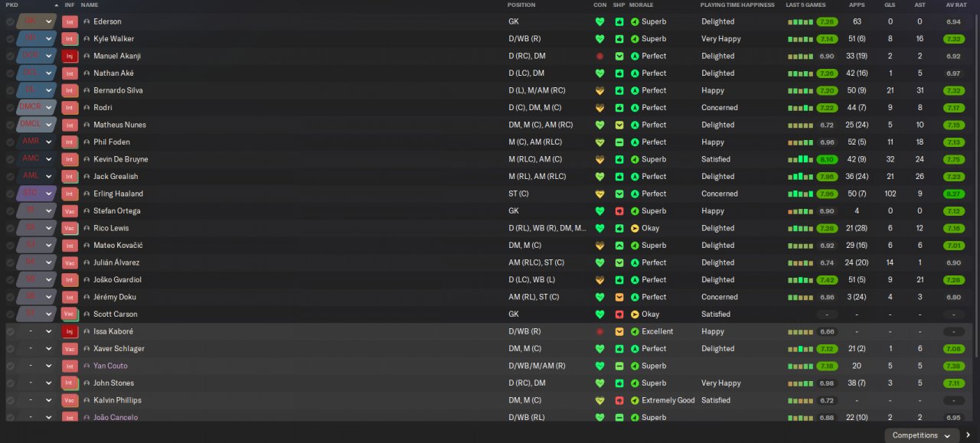
Task: Open the GK position dropdown for Ederson
Action: click(x=38, y=21)
